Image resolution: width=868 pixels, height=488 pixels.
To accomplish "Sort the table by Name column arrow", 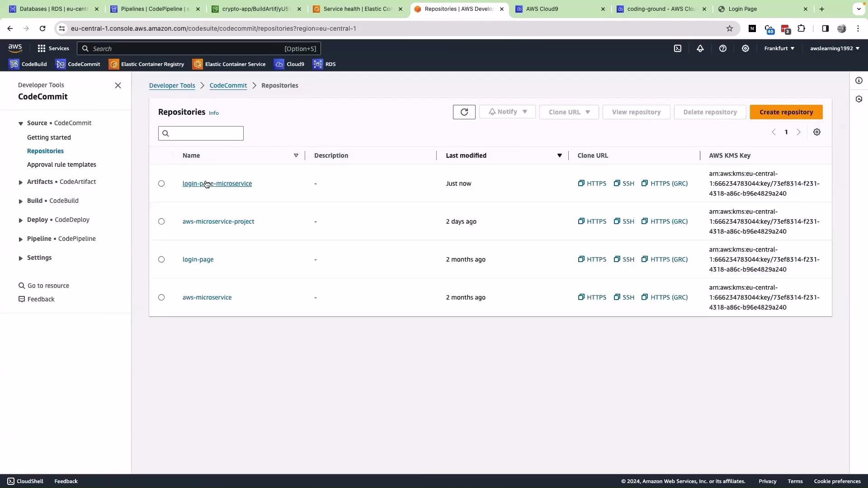I will (296, 155).
